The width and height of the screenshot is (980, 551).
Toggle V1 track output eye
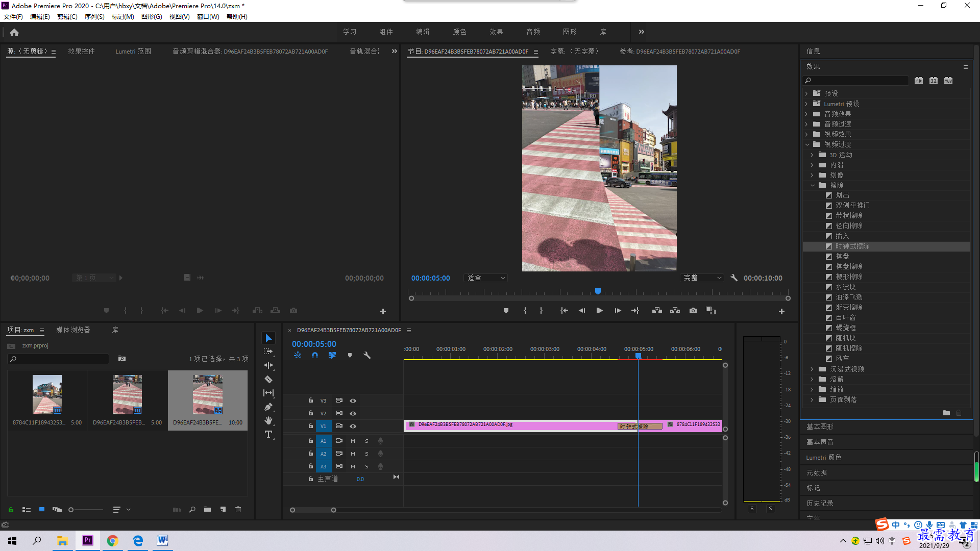click(x=353, y=426)
